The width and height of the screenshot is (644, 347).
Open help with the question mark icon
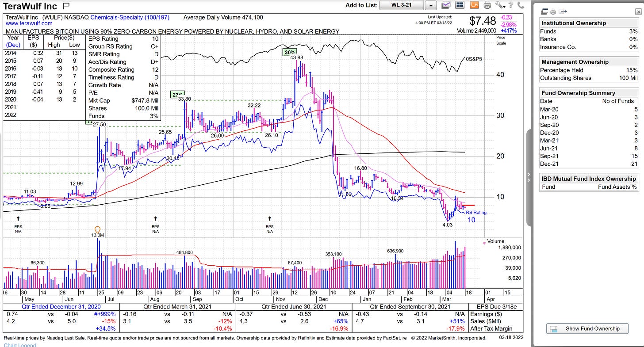point(511,5)
